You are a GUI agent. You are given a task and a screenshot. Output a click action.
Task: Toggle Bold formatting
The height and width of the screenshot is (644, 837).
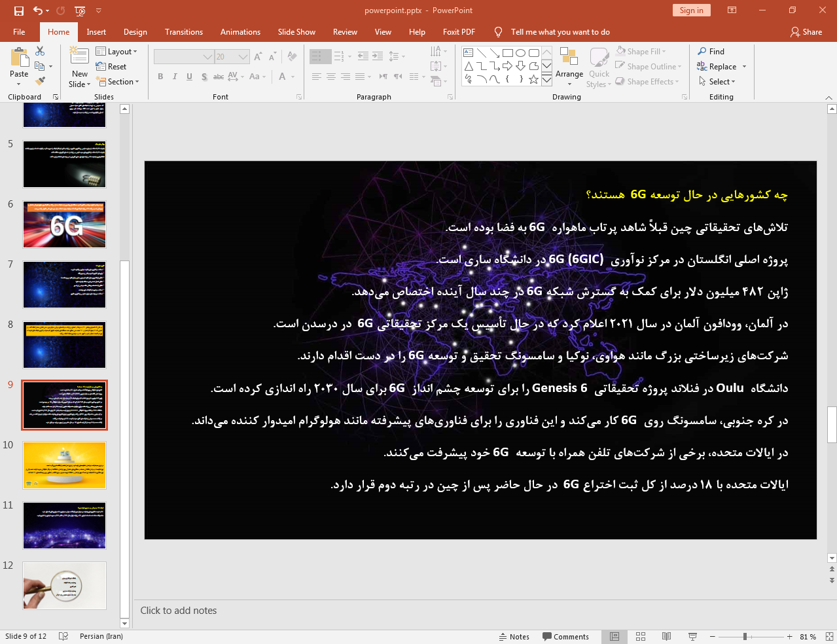pyautogui.click(x=160, y=77)
